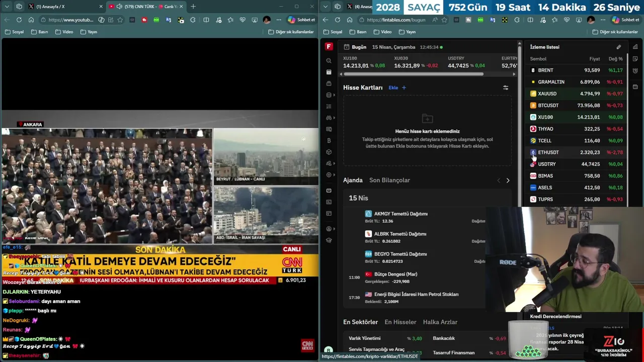Go to home page in left browser
This screenshot has width=644, height=362.
pyautogui.click(x=31, y=20)
